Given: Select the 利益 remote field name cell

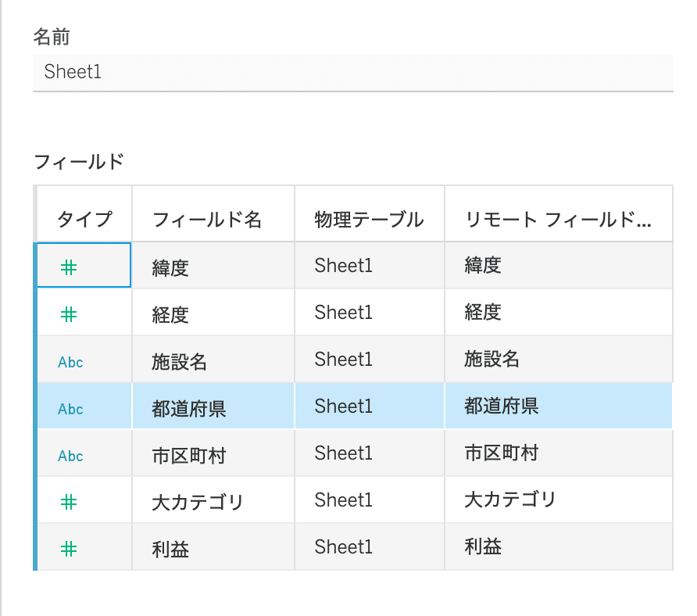Looking at the screenshot, I should point(559,546).
